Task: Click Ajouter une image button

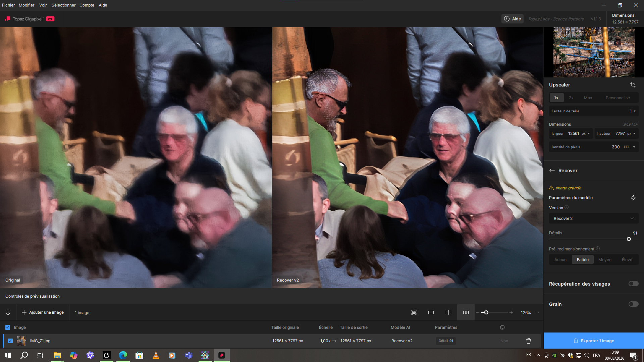Action: (43, 312)
